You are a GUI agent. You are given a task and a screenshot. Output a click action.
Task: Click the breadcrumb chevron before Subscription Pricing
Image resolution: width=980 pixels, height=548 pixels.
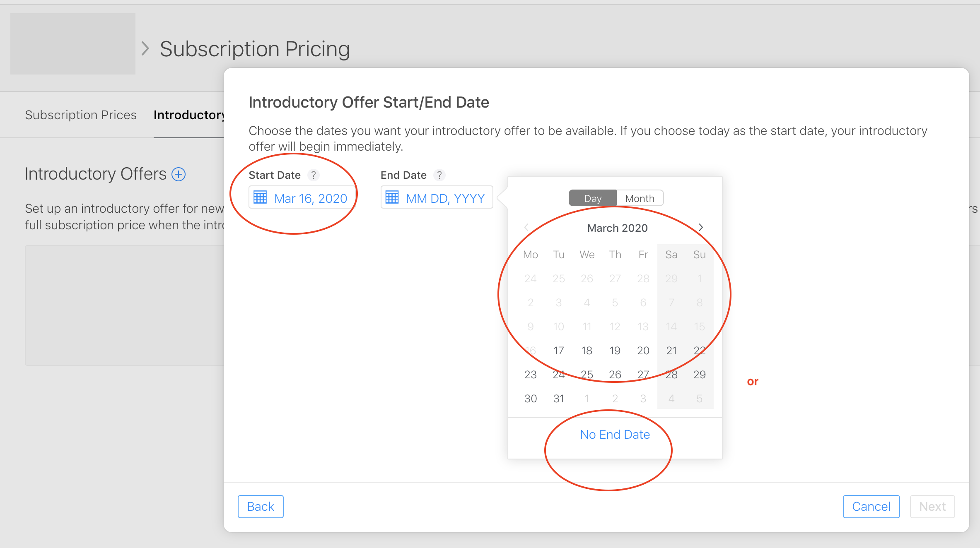point(145,48)
